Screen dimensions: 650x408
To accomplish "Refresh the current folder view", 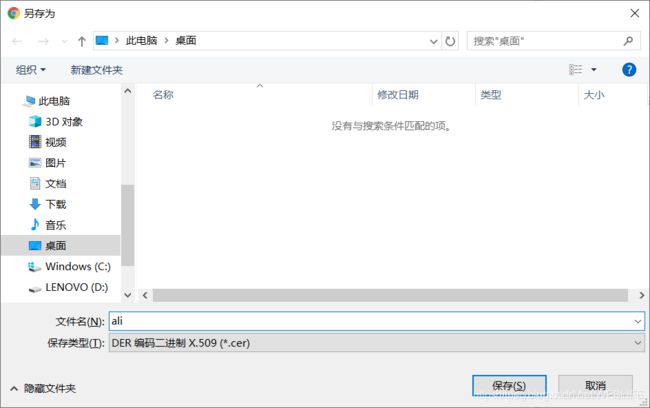I will (450, 41).
